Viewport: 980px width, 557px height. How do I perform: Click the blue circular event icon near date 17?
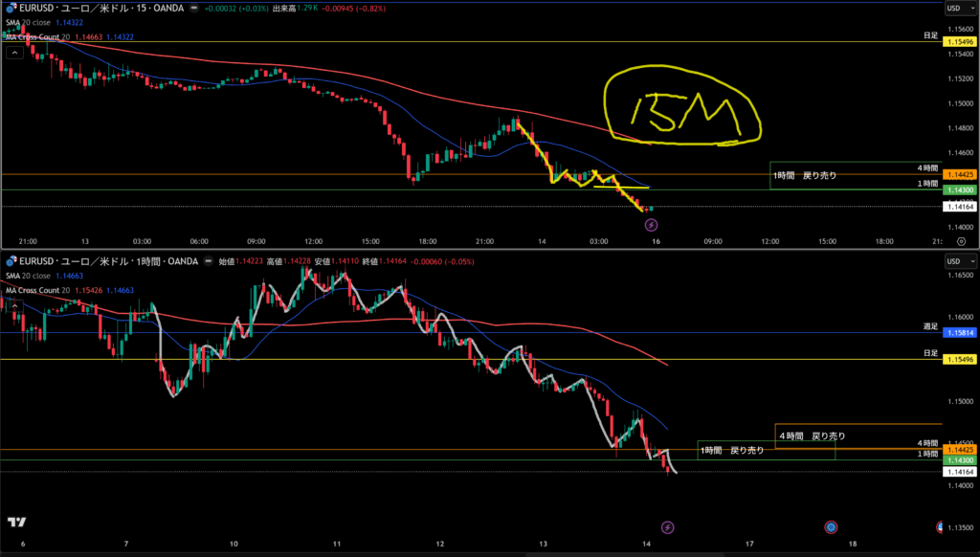tap(831, 527)
